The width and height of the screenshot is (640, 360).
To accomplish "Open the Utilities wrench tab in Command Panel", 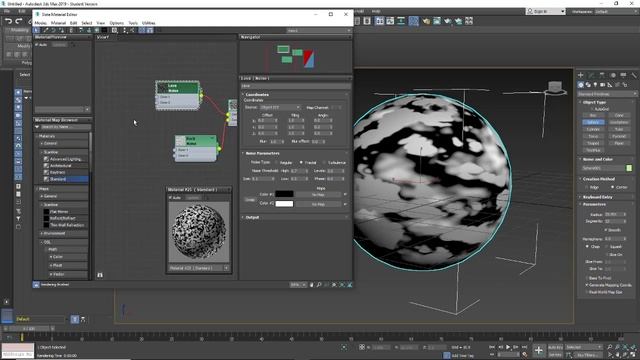I will tap(634, 75).
